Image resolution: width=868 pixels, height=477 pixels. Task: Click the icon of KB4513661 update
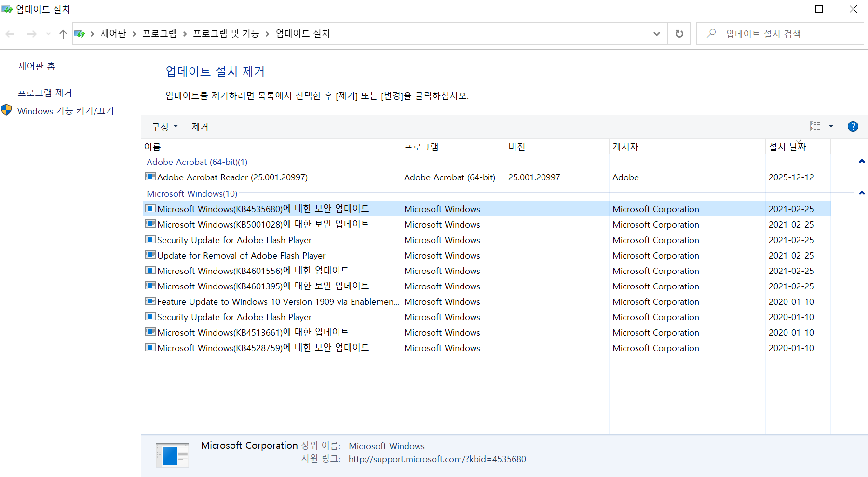[x=150, y=332]
